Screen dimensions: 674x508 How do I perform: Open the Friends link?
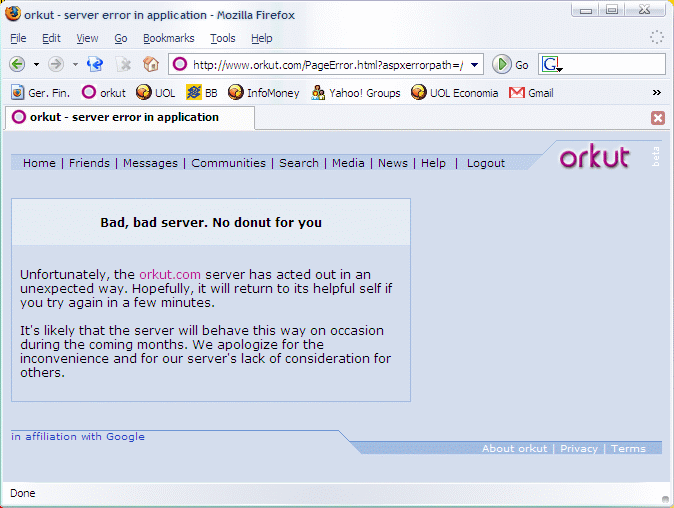[x=89, y=163]
